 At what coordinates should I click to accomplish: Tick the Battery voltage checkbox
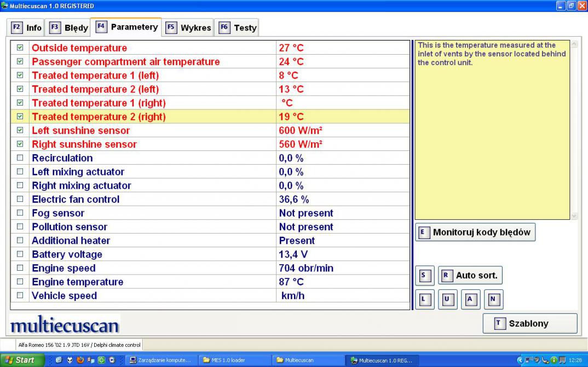[20, 254]
